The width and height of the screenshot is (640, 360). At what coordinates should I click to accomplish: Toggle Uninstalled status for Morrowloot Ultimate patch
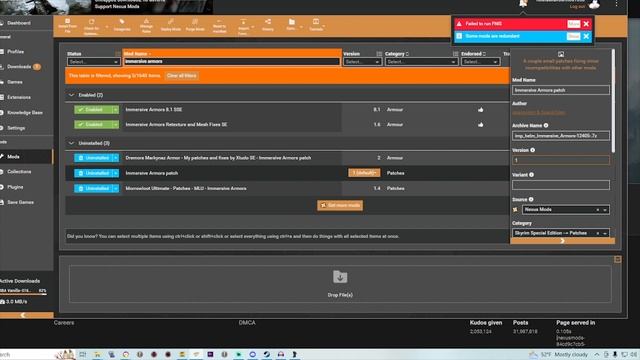click(x=93, y=188)
